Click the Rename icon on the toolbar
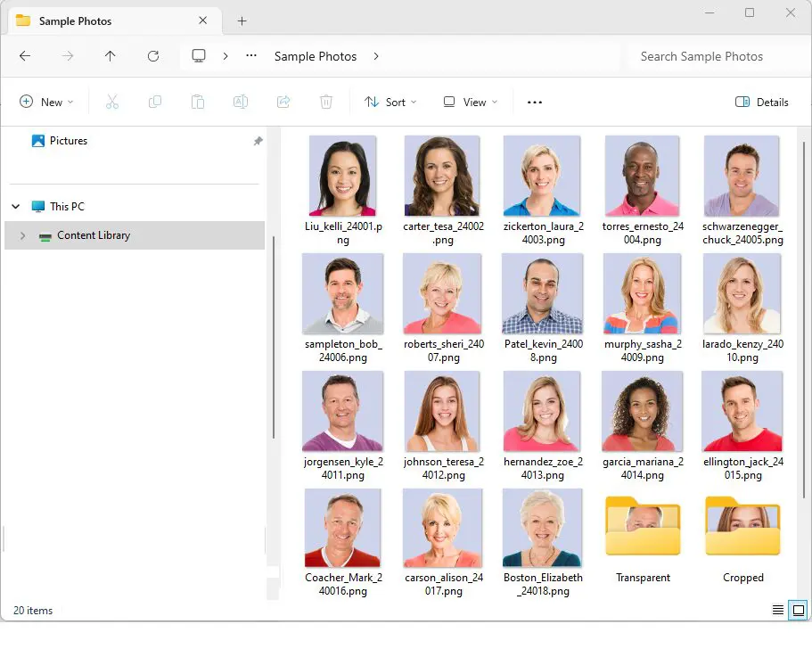 coord(240,102)
